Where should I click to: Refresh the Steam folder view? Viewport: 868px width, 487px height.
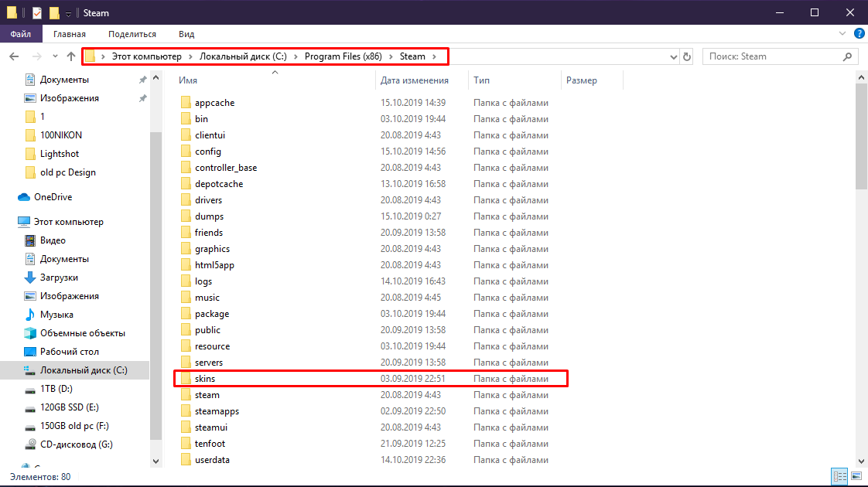687,56
